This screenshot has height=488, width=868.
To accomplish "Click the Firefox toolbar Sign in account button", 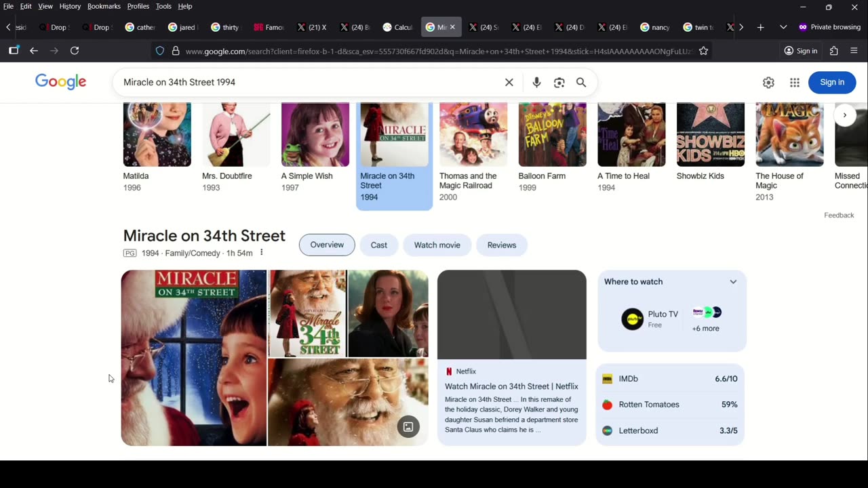I will coord(801,51).
